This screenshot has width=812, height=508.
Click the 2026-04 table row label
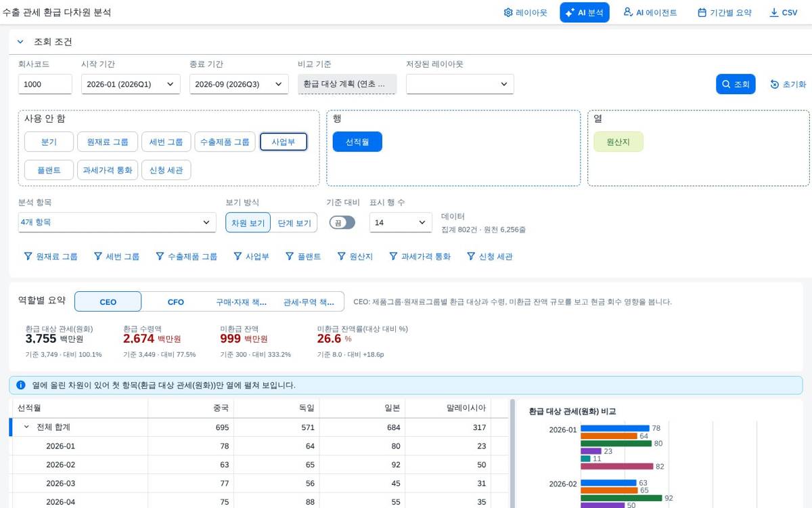[x=60, y=502]
